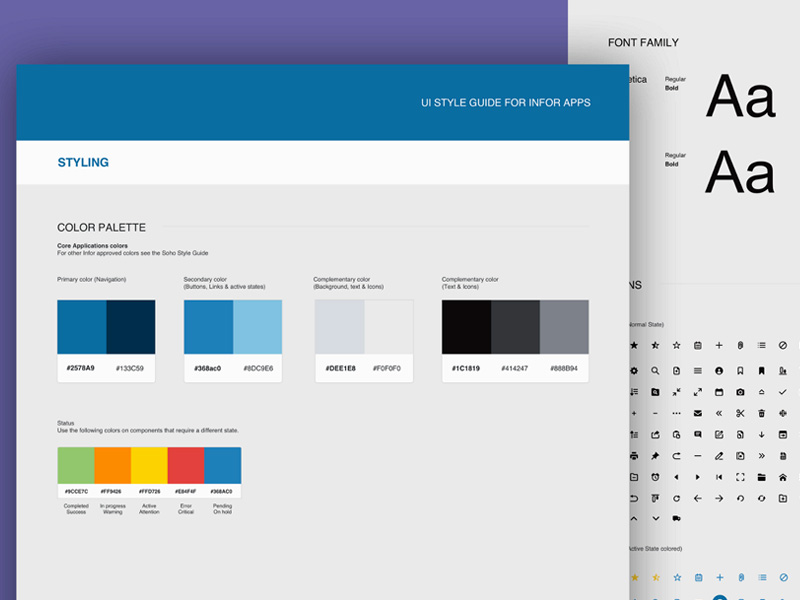Click the pushpin icon
The width and height of the screenshot is (800, 600).
(655, 456)
